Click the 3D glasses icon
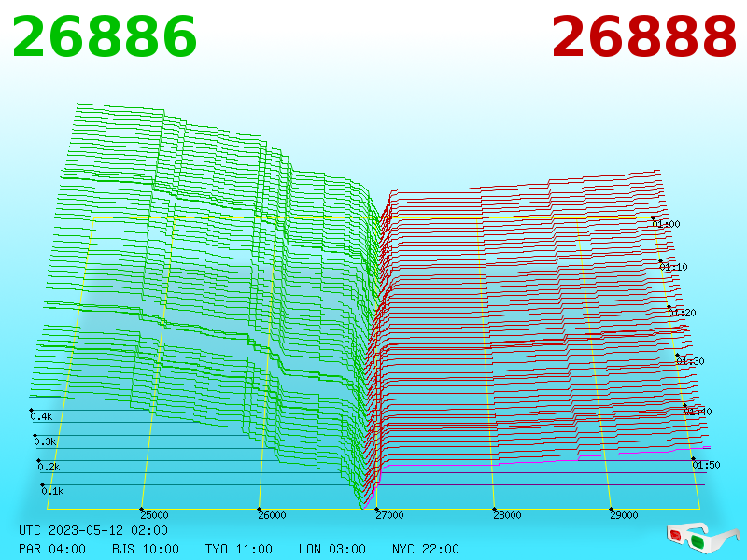This screenshot has width=747, height=560. tap(703, 539)
